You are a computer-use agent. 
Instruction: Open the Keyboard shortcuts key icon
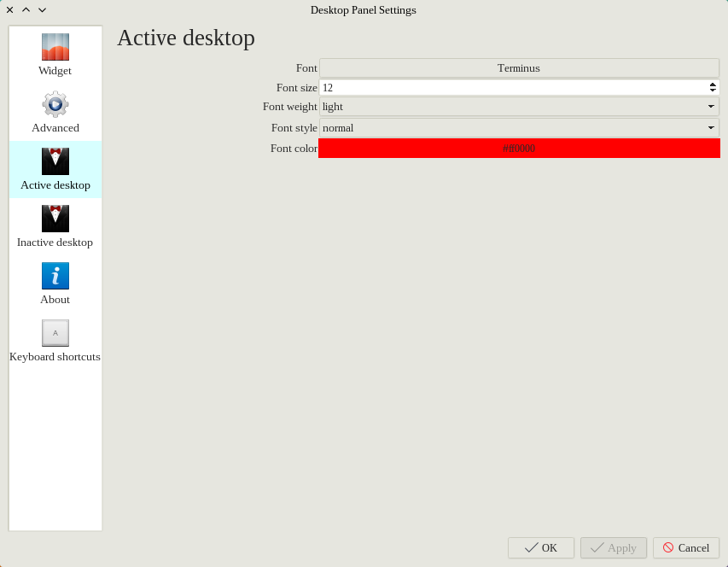click(x=55, y=333)
